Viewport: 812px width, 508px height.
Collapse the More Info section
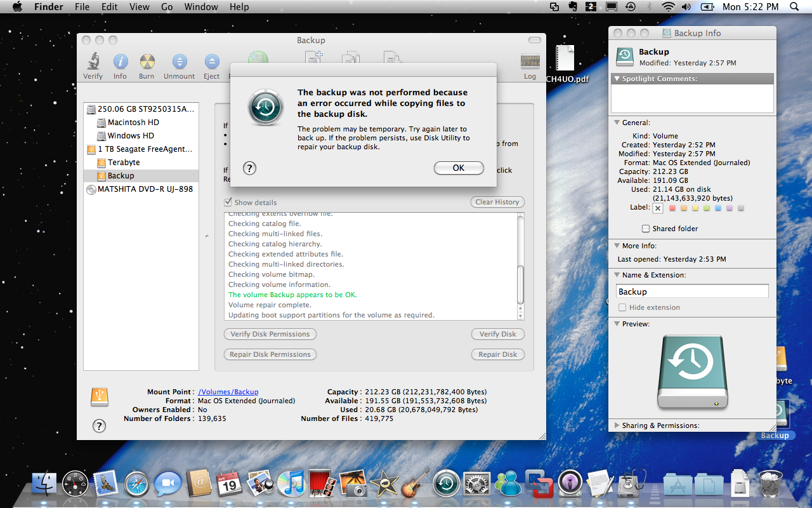(616, 246)
